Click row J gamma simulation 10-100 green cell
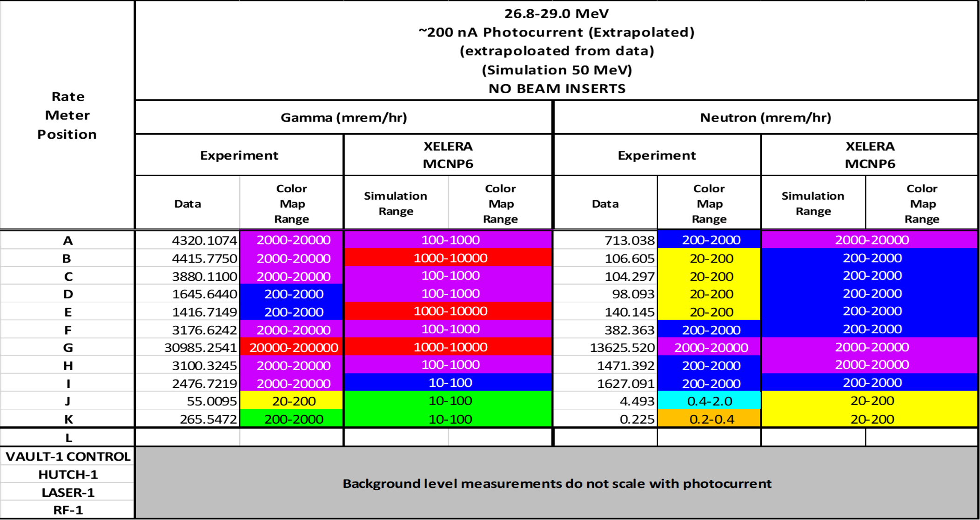The height and width of the screenshot is (520, 980). 448,400
